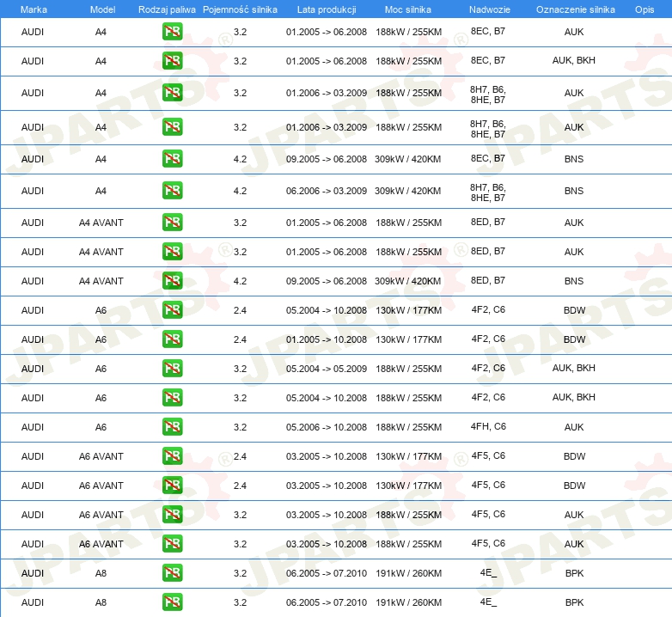672x617 pixels.
Task: Click the fuel icon for A4 4.2 from 06.2006
Action: click(172, 191)
